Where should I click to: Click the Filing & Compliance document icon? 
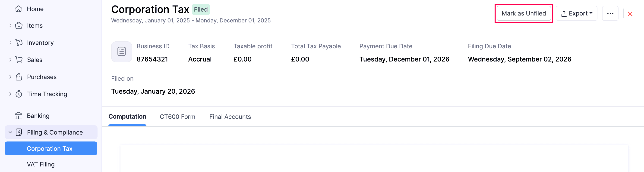[19, 132]
